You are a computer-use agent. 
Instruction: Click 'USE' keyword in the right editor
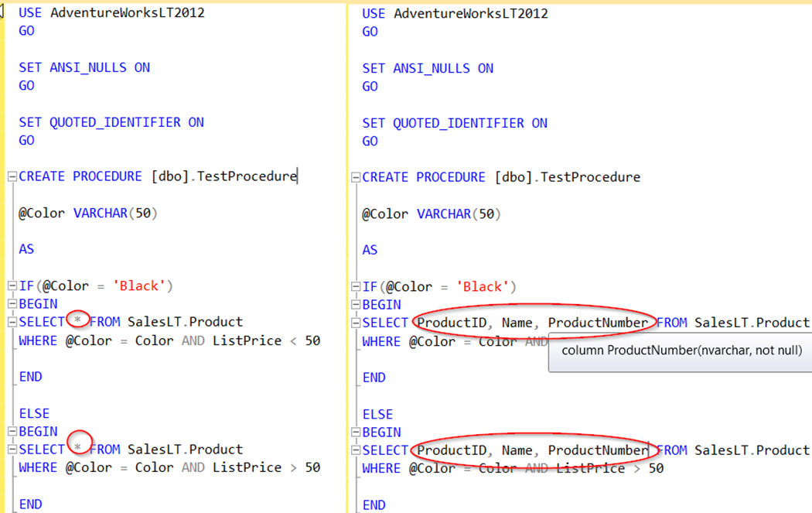click(x=374, y=13)
